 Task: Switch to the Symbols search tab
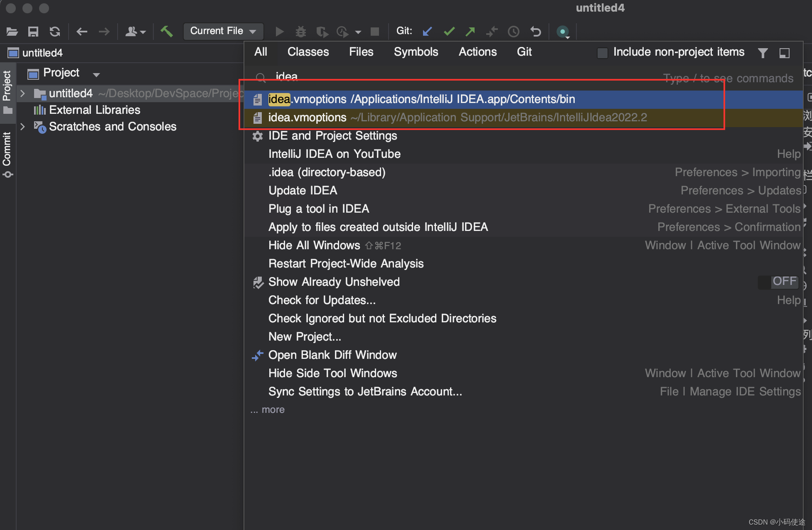point(416,52)
